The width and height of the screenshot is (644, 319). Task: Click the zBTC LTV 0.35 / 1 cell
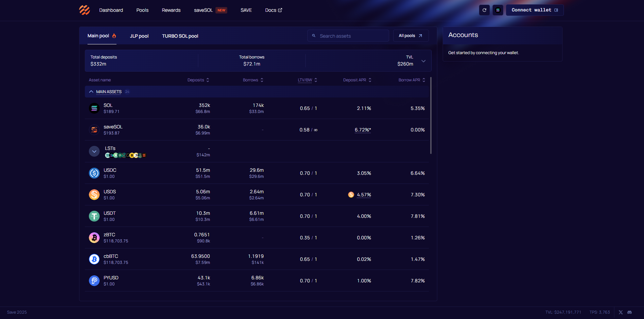click(x=308, y=238)
